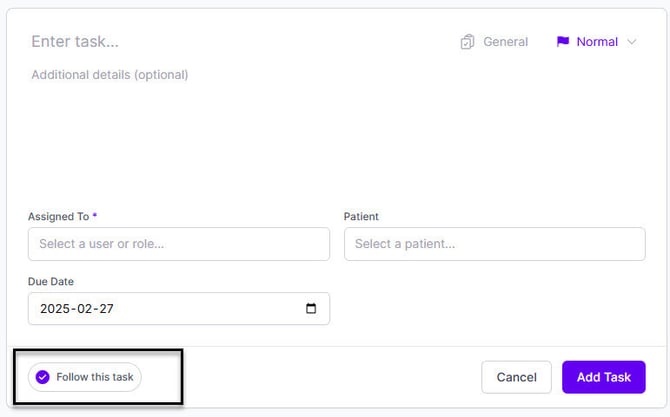Click the Cancel button

516,377
